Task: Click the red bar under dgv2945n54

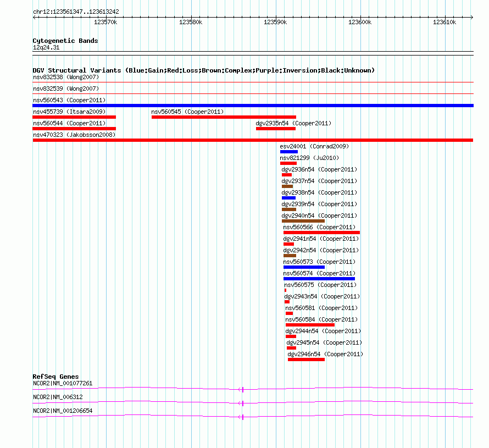Action: click(291, 348)
